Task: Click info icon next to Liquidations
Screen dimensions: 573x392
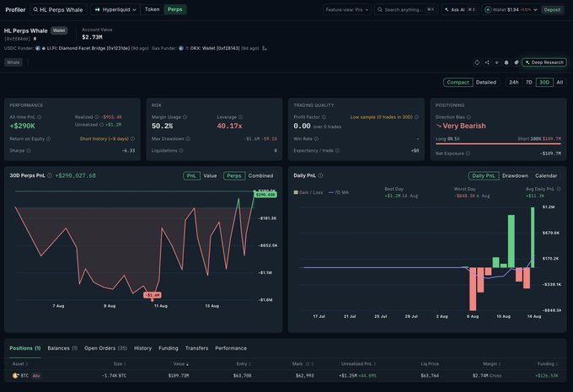Action: 181,151
